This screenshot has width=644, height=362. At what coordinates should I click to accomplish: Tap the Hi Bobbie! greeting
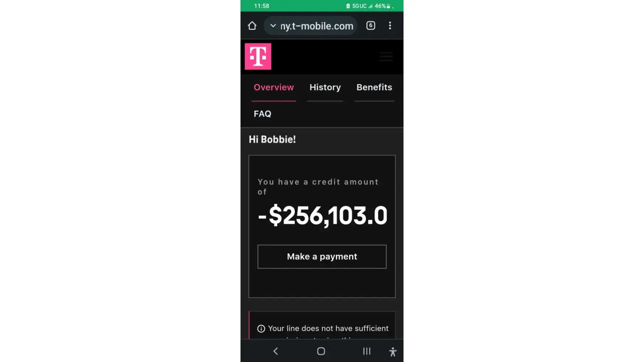click(272, 139)
